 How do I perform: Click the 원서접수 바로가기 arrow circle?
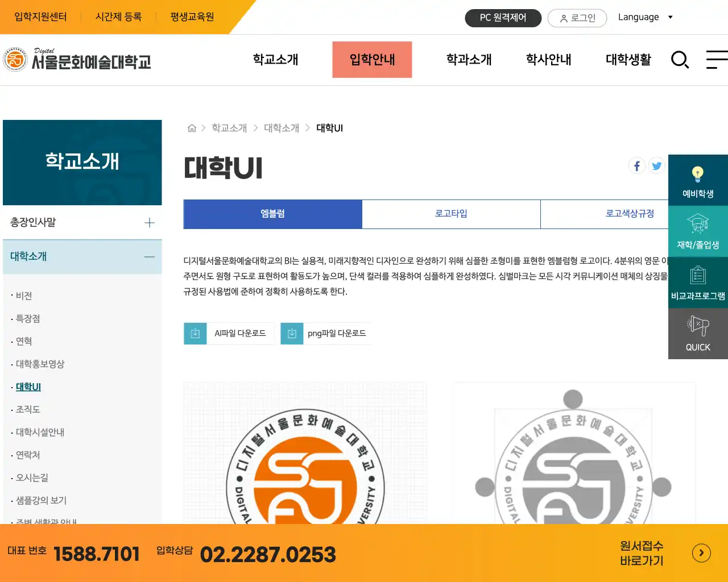point(701,553)
